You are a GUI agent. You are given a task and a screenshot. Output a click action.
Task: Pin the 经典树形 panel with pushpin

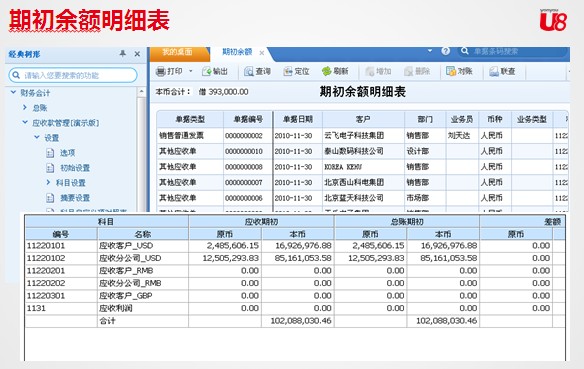point(123,54)
